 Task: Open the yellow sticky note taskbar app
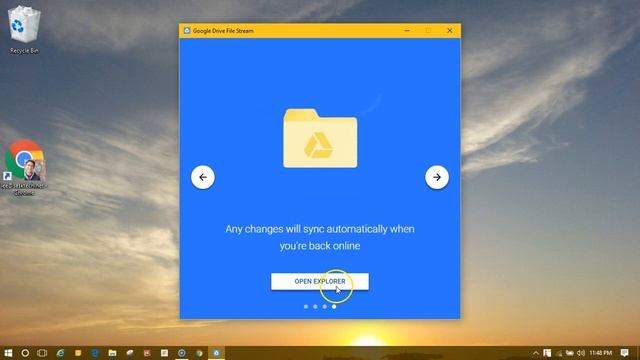[x=78, y=353]
